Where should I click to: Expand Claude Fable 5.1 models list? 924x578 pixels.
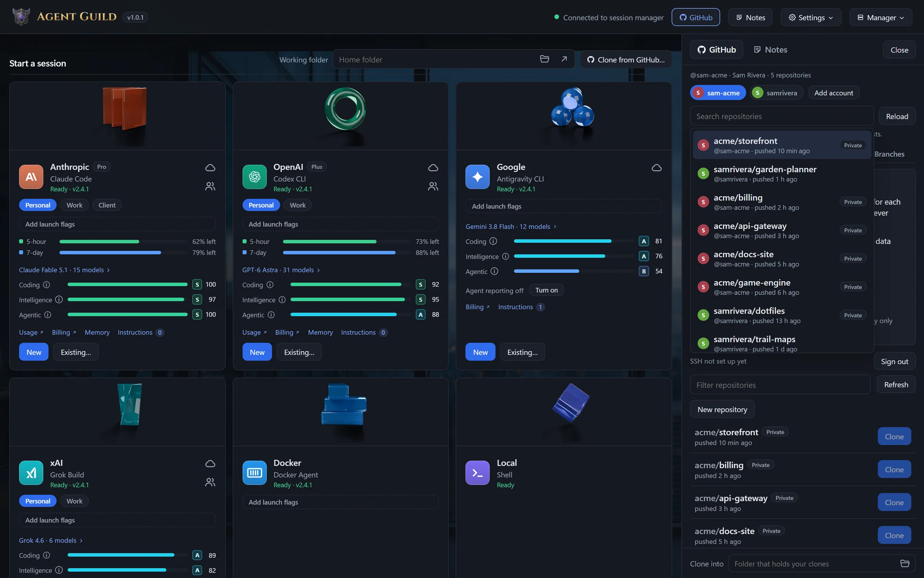[x=64, y=270]
